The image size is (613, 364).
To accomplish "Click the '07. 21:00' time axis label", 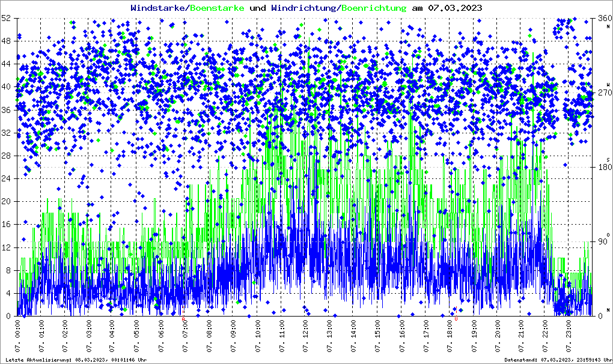I will [x=520, y=336].
